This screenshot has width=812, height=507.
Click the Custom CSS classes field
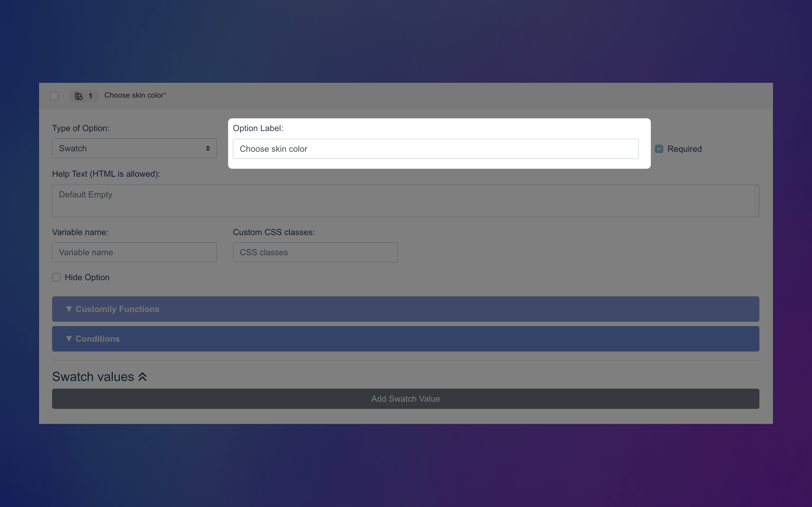[x=315, y=252]
